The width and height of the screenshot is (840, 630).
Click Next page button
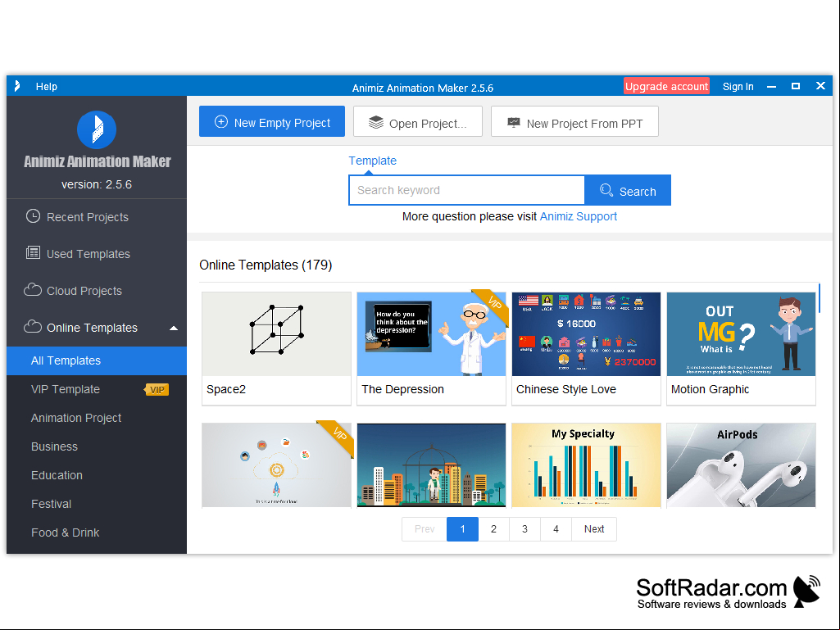point(594,529)
